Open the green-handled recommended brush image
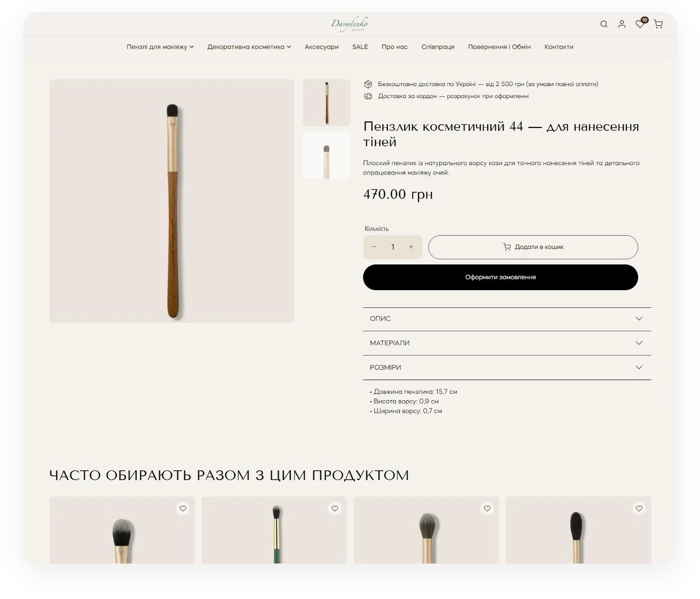 point(274,530)
